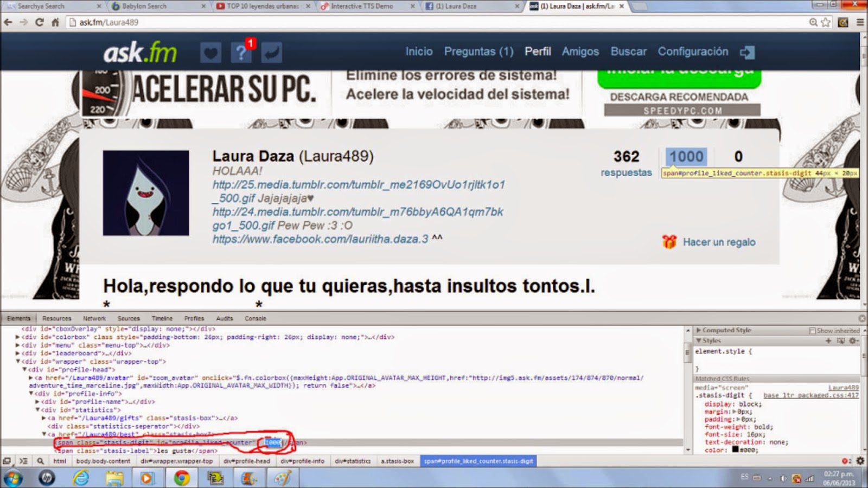
Task: Click the Laura Daza profile avatar
Action: pyautogui.click(x=146, y=193)
